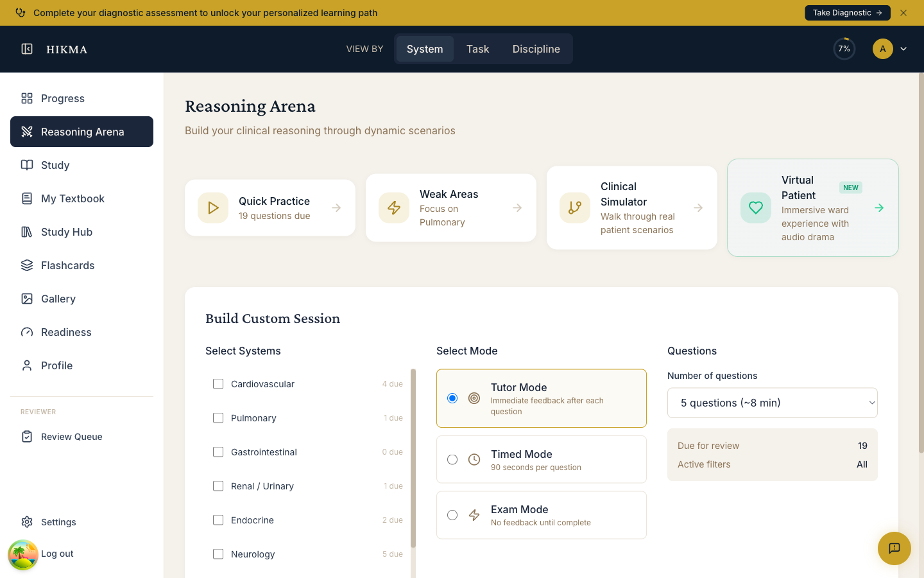The image size is (924, 578).
Task: Click the Profile person icon
Action: coord(27,365)
